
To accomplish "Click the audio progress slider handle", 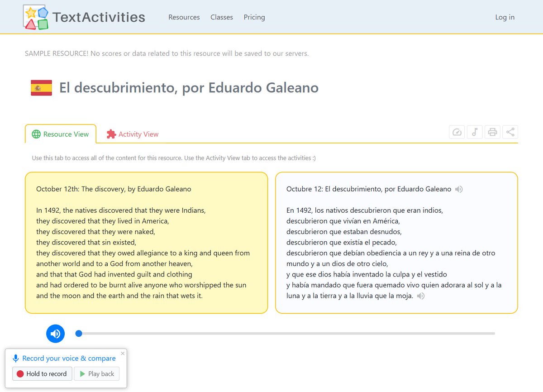I will 79,334.
